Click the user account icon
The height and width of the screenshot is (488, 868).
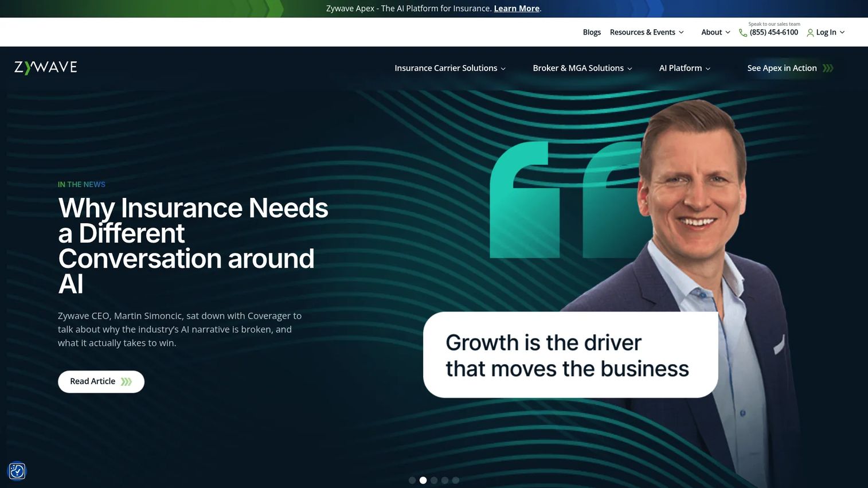(x=810, y=33)
